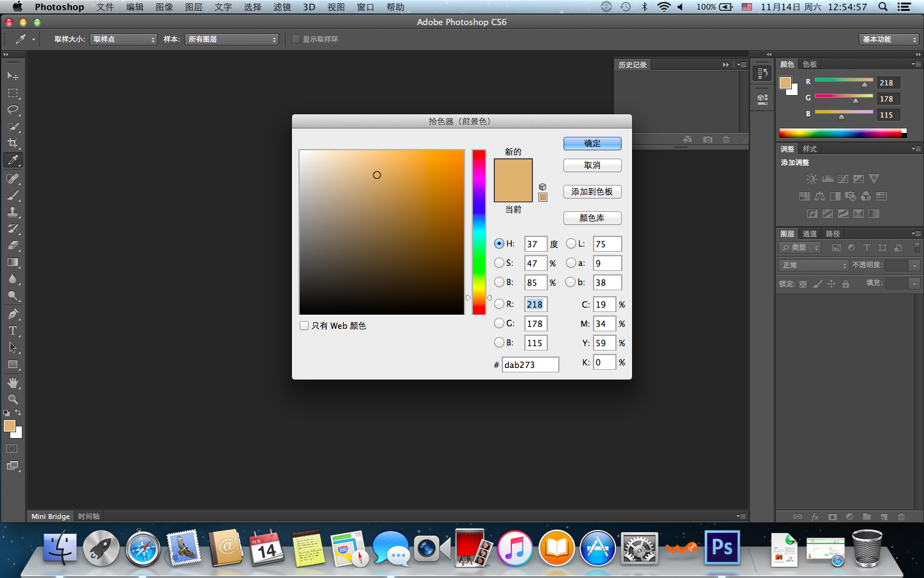
Task: Switch to the 通道 panel tab
Action: pyautogui.click(x=810, y=234)
